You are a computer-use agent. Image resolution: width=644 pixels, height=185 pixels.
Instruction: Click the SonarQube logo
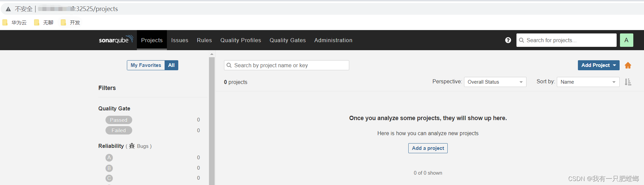pos(116,40)
